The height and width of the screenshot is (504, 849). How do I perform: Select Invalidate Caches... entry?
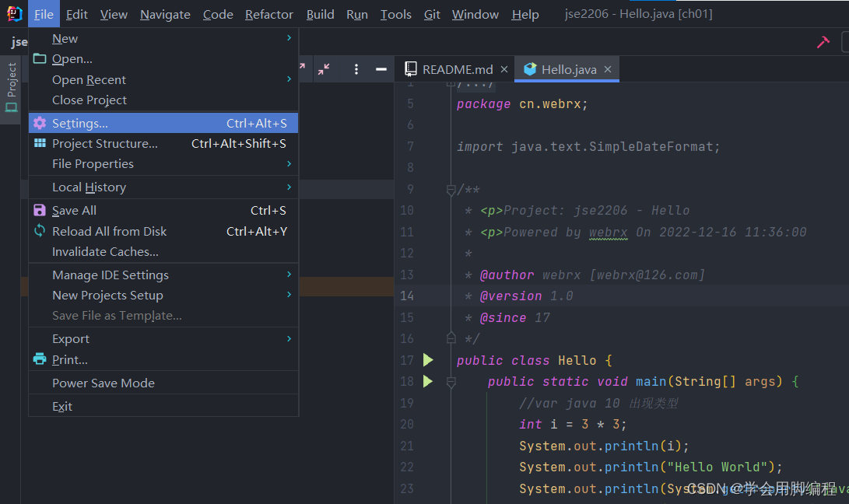(163, 252)
